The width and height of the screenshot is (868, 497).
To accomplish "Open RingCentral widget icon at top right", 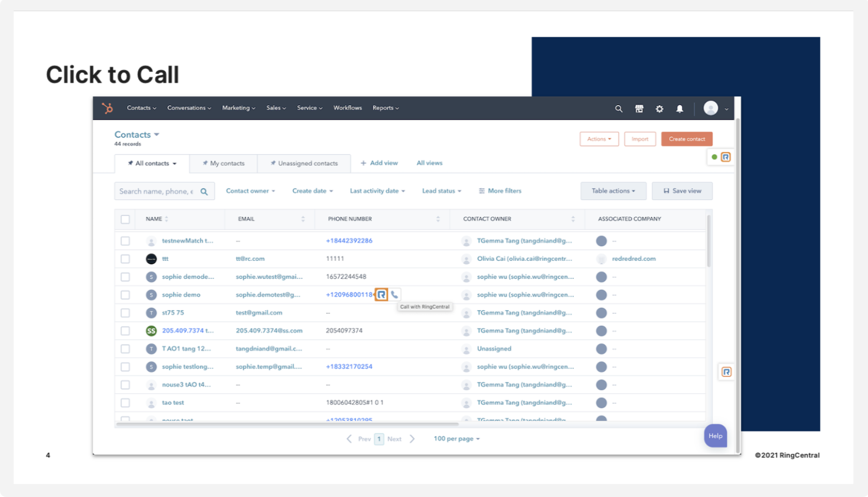I will (726, 157).
